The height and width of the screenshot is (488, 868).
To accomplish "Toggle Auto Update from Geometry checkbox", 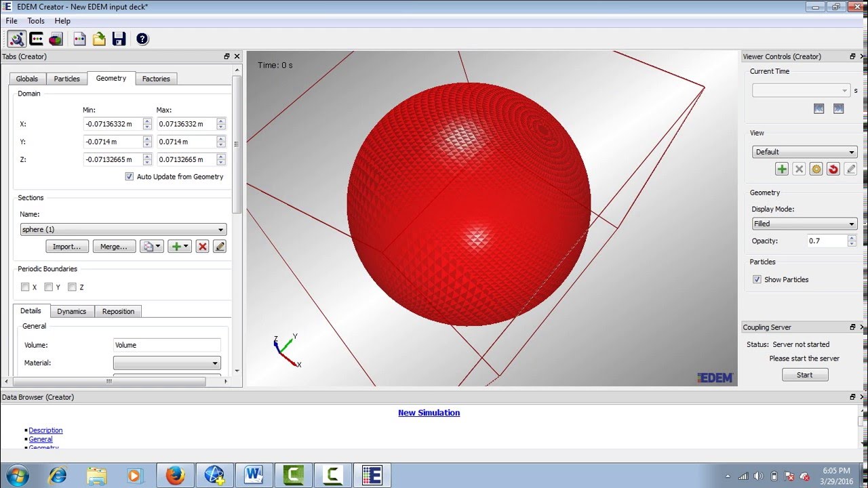I will tap(130, 176).
